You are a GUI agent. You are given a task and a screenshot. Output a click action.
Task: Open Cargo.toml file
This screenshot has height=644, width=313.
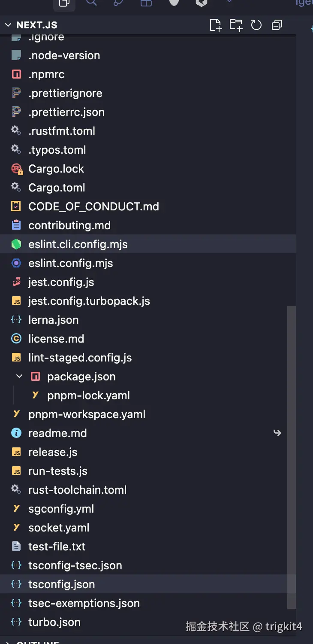point(57,188)
